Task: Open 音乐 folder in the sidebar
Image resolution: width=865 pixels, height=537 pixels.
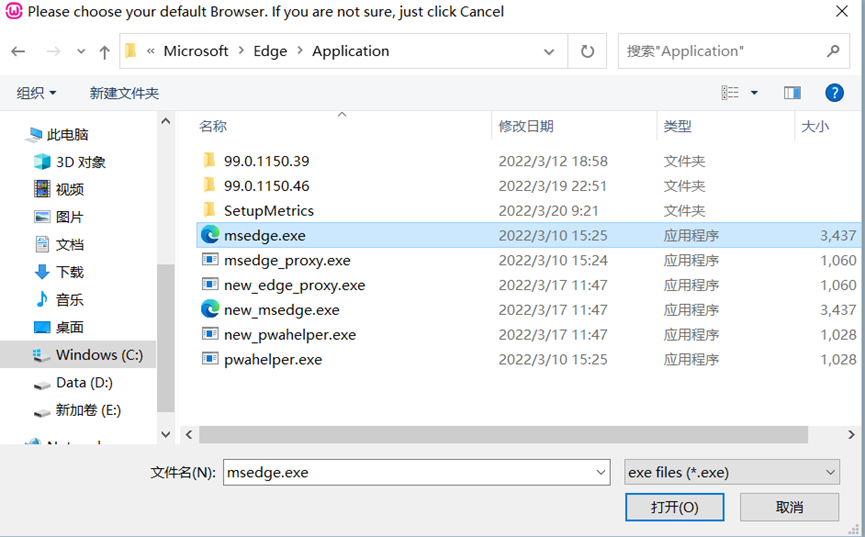Action: click(x=70, y=300)
